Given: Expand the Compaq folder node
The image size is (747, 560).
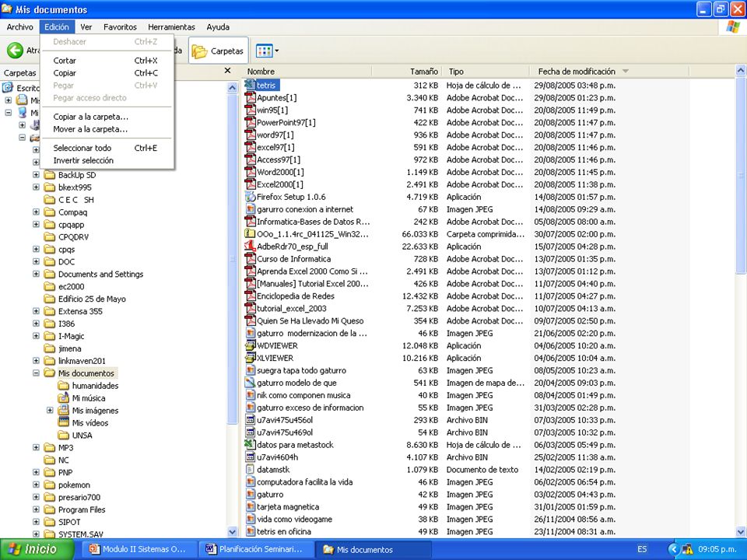Looking at the screenshot, I should [x=36, y=212].
